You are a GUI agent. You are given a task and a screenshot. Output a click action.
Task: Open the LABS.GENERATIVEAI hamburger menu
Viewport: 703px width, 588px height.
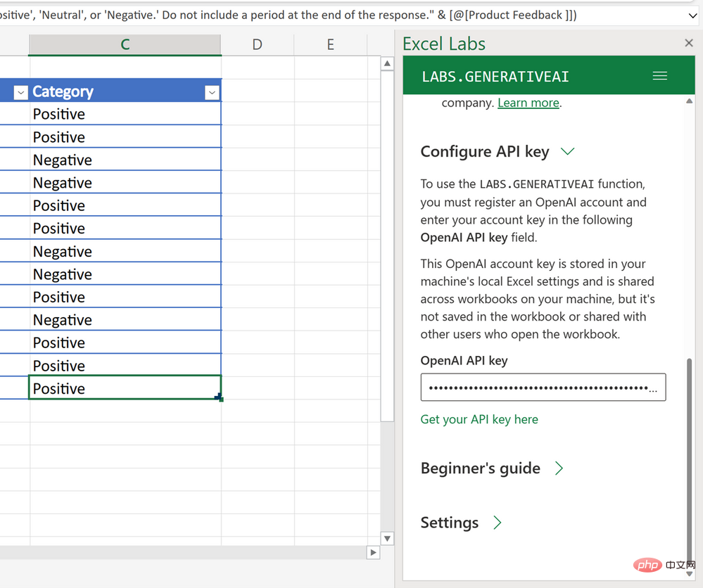pyautogui.click(x=659, y=75)
